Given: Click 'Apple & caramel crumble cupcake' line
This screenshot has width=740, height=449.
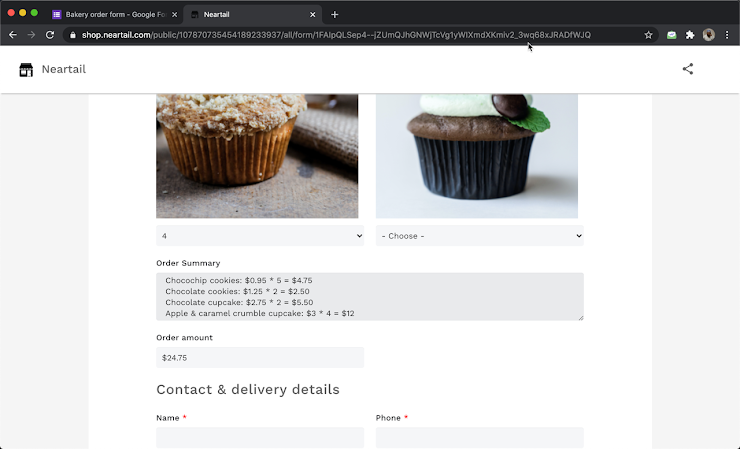Looking at the screenshot, I should 260,313.
